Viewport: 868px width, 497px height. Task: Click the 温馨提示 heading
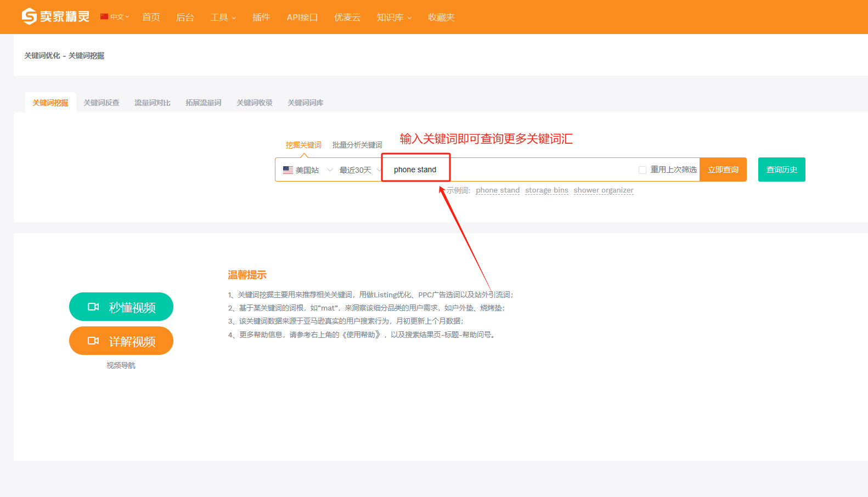tap(247, 275)
